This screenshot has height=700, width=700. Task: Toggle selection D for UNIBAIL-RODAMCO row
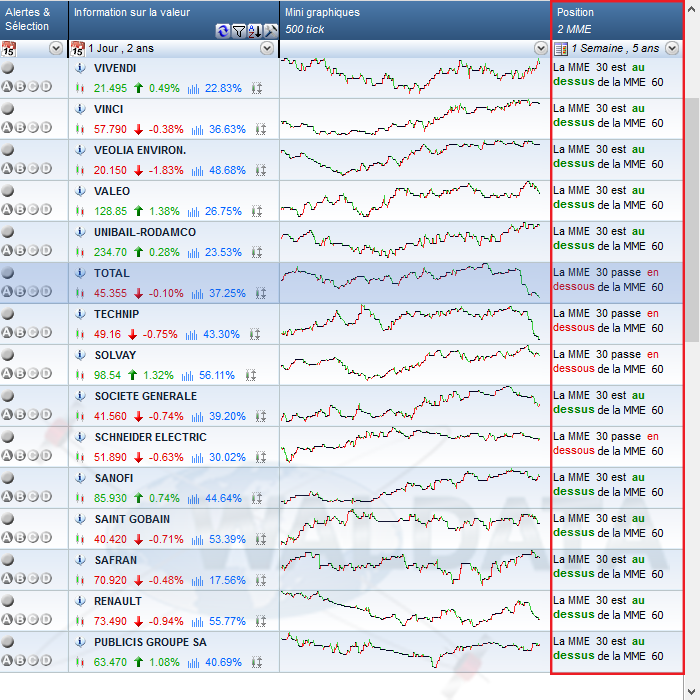click(46, 250)
